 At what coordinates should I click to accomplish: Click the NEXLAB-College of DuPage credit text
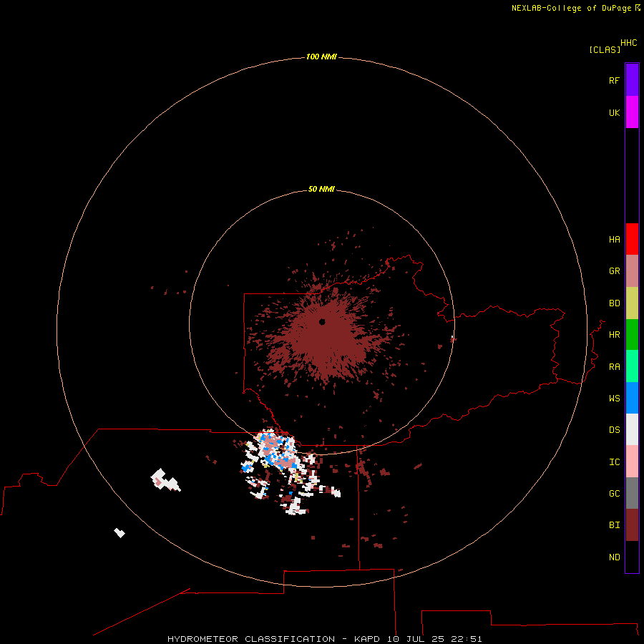571,8
